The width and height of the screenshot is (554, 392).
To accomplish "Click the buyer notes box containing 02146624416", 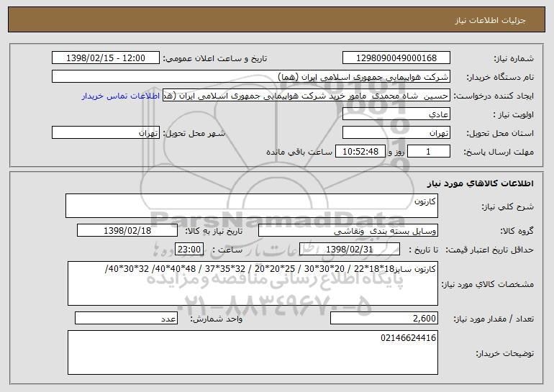I will pos(253,352).
